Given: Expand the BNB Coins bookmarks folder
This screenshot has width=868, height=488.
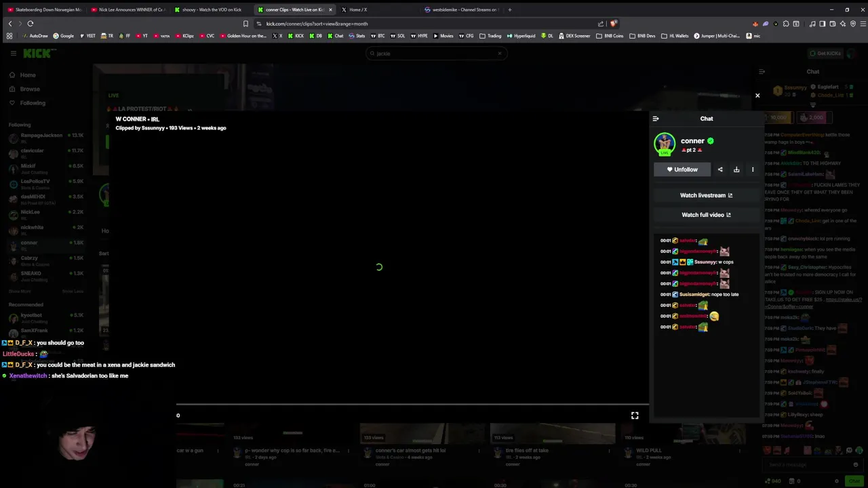Looking at the screenshot, I should point(610,36).
